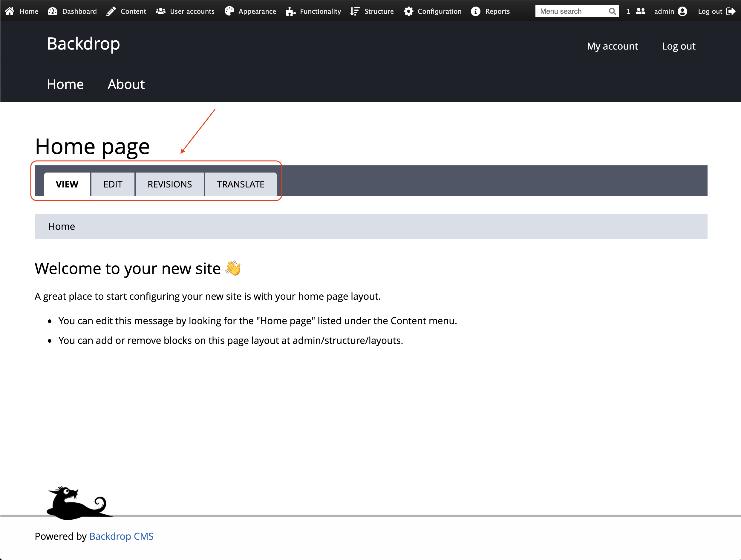Screen dimensions: 741x560
Task: Open Structure via its sorting icon
Action: (354, 11)
